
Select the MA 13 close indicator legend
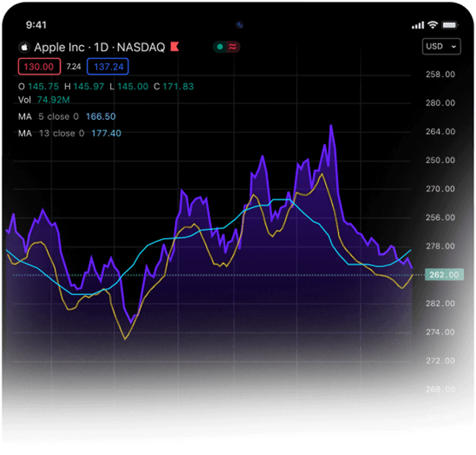tap(70, 133)
